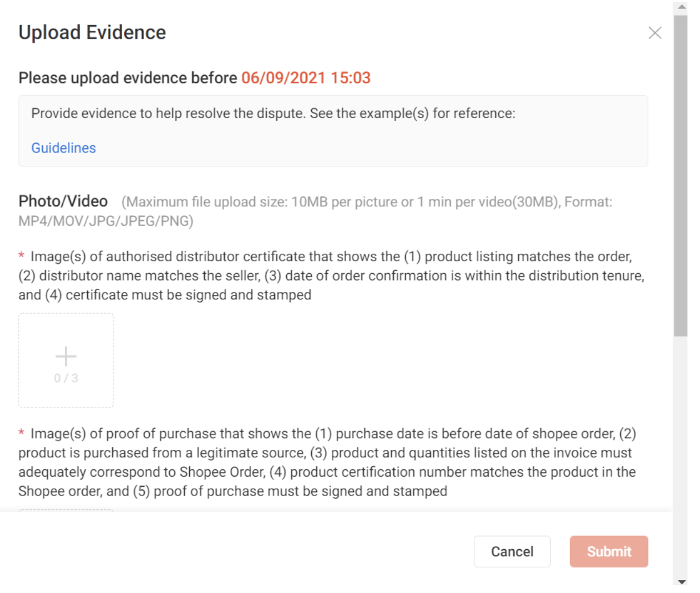Screen dimensions: 700x593
Task: Click Cancel to dismiss the dialog
Action: pos(511,551)
